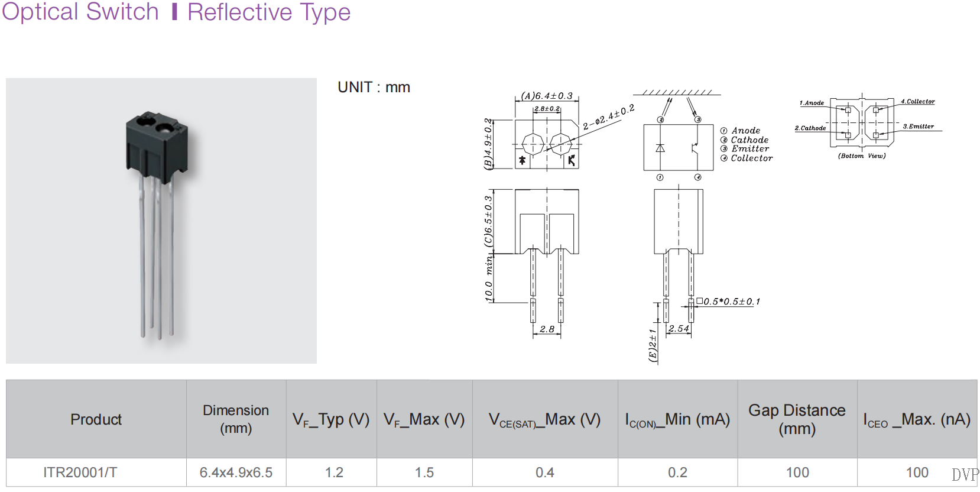Image resolution: width=980 pixels, height=492 pixels.
Task: Click the ITR20001/T sensor product photo
Action: (161, 221)
